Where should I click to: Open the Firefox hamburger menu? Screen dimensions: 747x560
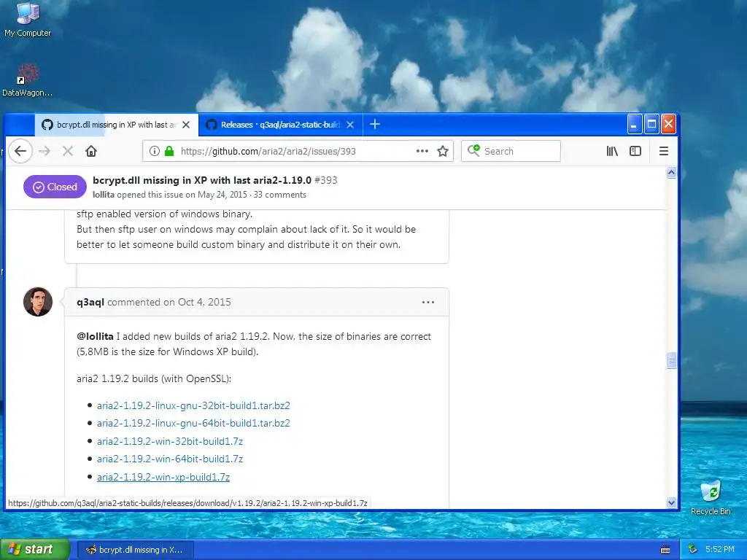664,152
